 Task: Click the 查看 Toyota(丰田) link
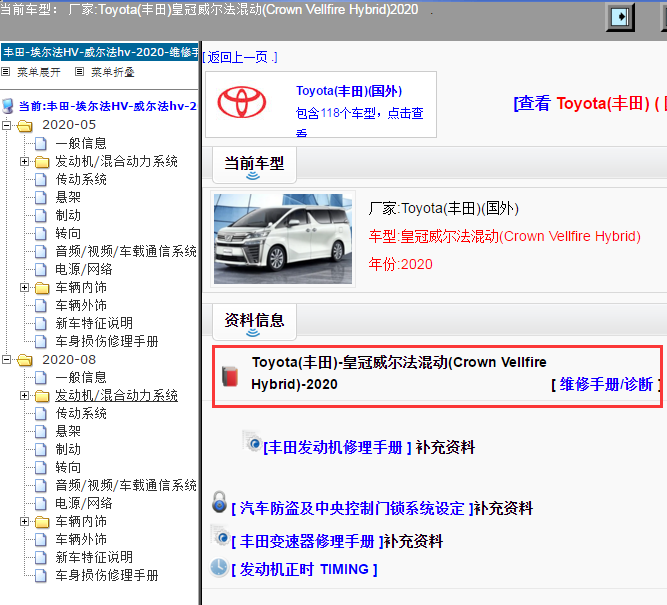[590, 103]
